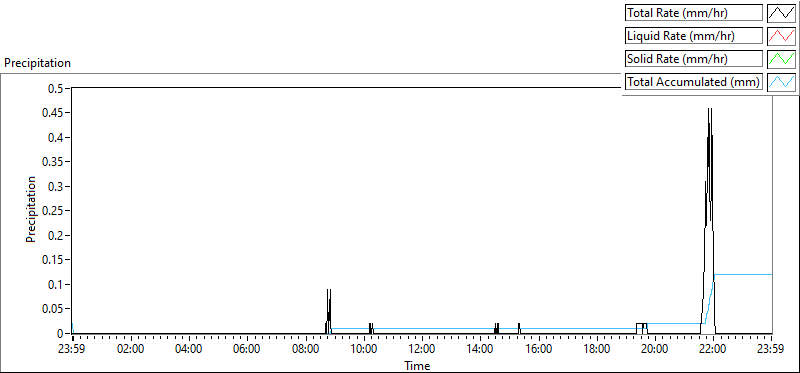The height and width of the screenshot is (373, 800).
Task: Click the 16:00 time tick label
Action: [538, 350]
